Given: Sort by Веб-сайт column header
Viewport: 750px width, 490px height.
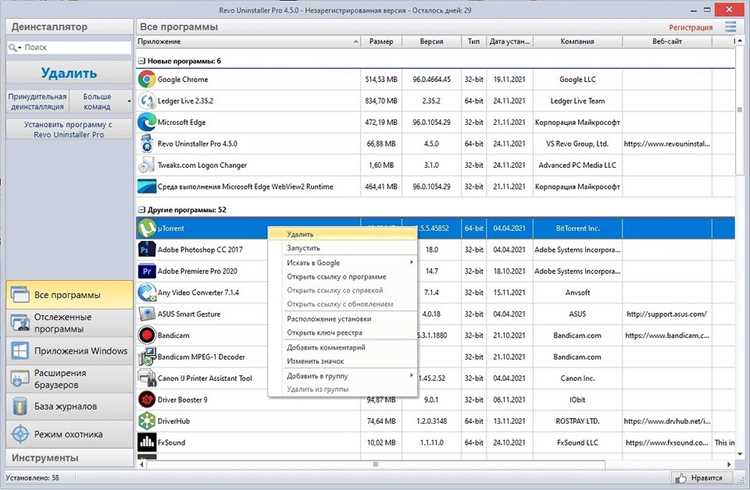Looking at the screenshot, I should point(667,42).
